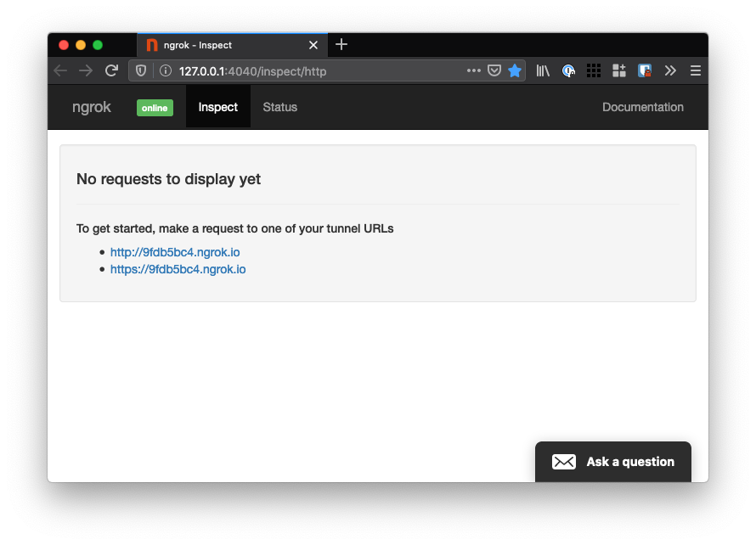Image resolution: width=756 pixels, height=545 pixels.
Task: Select the ngrok - Inspect tab
Action: pos(233,45)
